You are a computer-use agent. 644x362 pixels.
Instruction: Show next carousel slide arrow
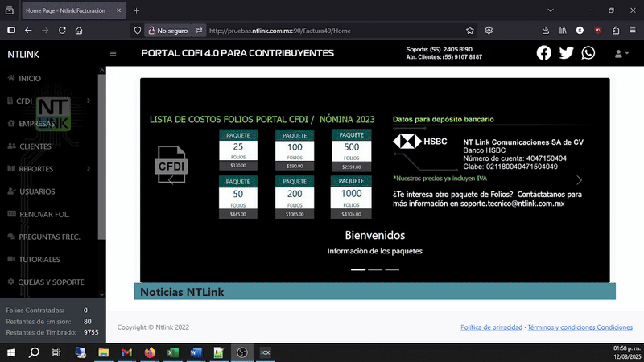tap(579, 179)
